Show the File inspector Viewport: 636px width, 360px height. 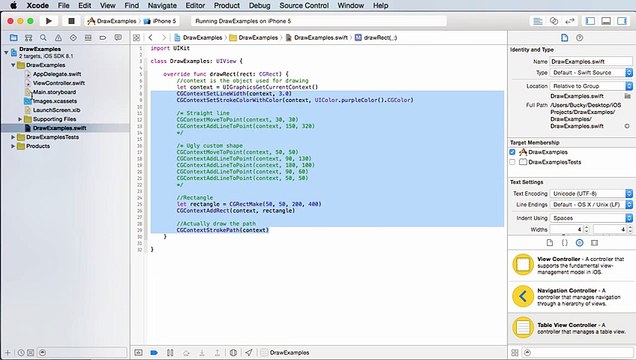tap(564, 38)
